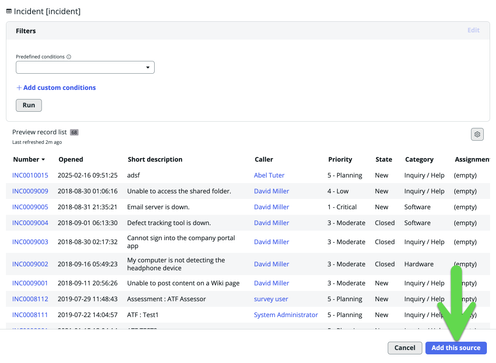Click the Incident table icon in the header

pyautogui.click(x=9, y=11)
